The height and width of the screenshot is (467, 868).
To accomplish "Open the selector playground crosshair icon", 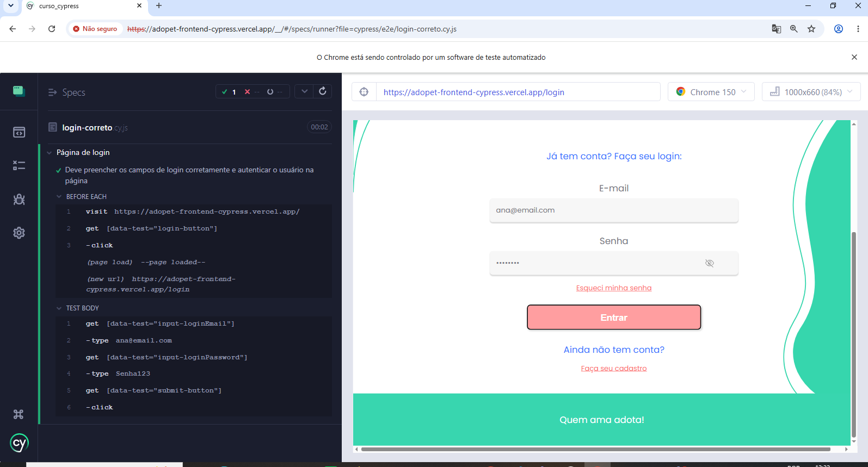I will [364, 92].
